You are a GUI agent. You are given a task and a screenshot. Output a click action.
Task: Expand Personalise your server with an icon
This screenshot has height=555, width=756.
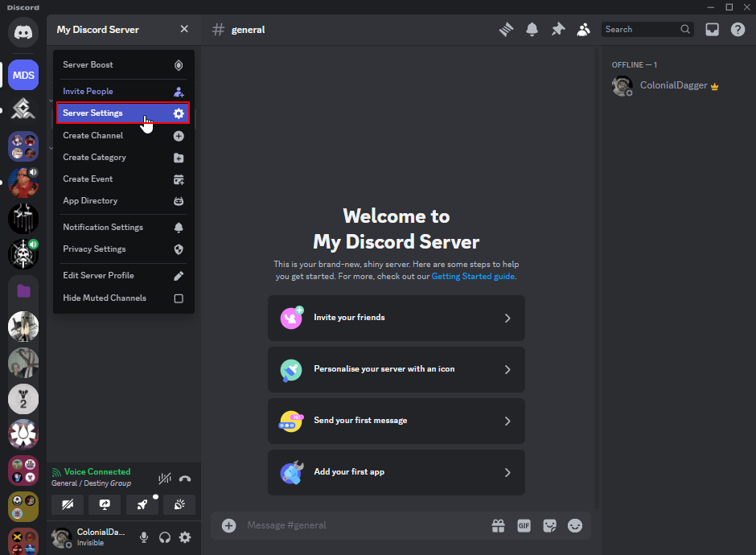click(396, 369)
